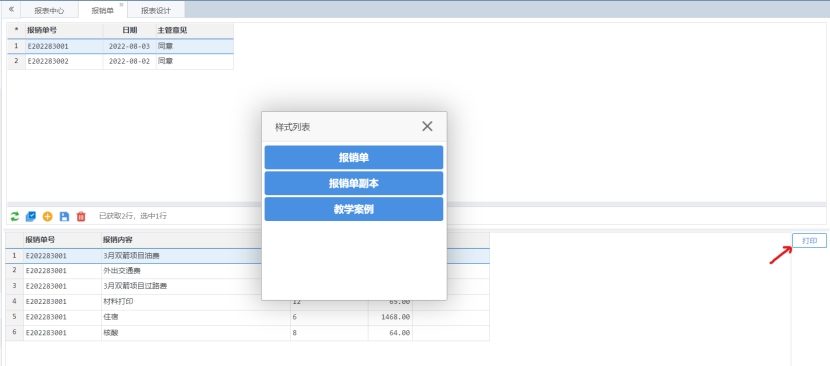Click the 主管意见 column header
This screenshot has width=830, height=366.
pyautogui.click(x=195, y=30)
